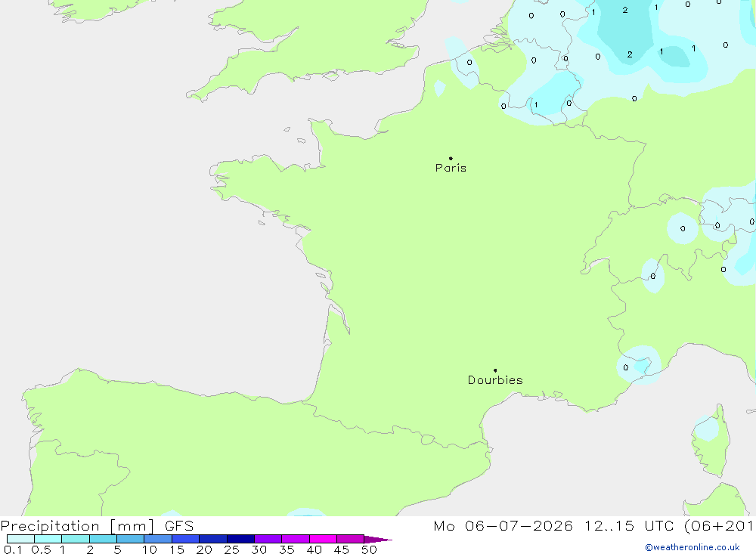Click the Dourbies city label
Viewport: 756px width, 554px height.
[495, 380]
